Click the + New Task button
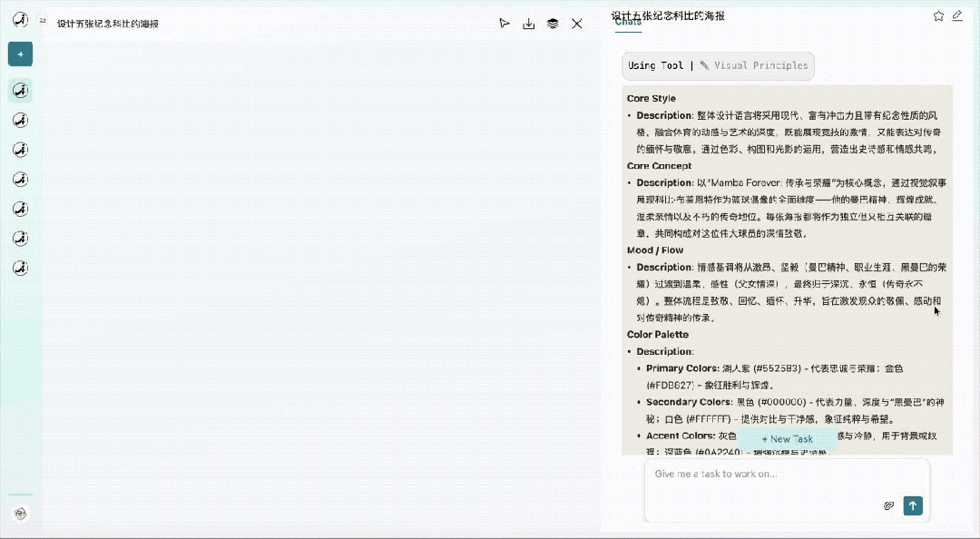 point(787,439)
